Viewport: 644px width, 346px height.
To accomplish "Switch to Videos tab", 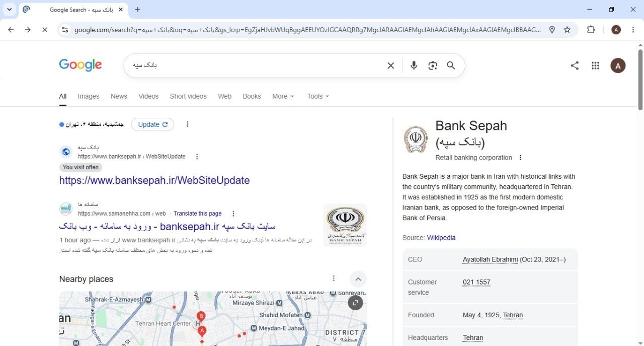I will 148,96.
